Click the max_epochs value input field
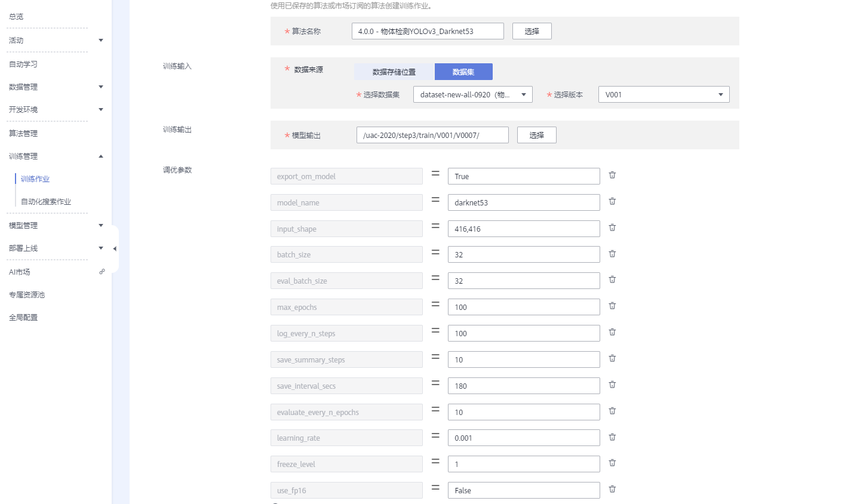This screenshot has height=504, width=857. point(524,307)
